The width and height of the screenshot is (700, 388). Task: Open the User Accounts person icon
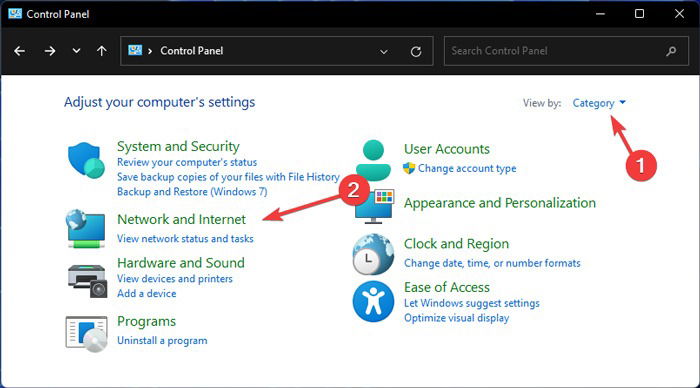tap(373, 160)
